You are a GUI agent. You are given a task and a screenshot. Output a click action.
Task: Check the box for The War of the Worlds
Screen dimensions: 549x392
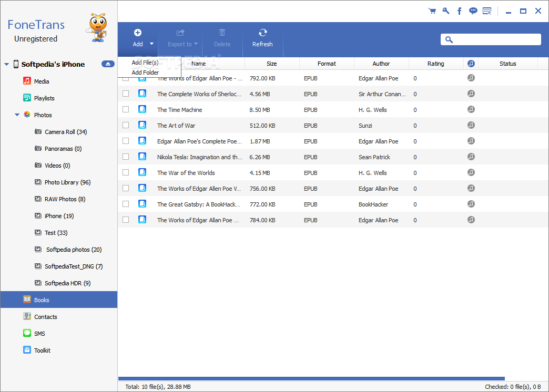coord(126,172)
